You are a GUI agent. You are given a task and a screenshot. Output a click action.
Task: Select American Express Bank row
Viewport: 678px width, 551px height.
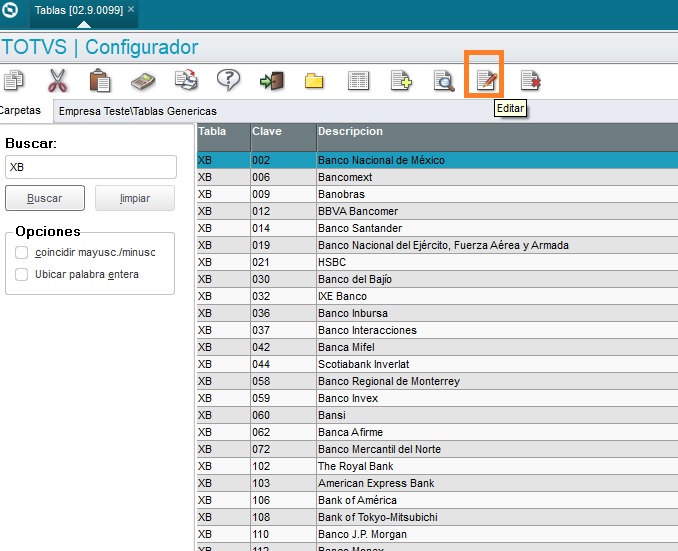(x=438, y=484)
